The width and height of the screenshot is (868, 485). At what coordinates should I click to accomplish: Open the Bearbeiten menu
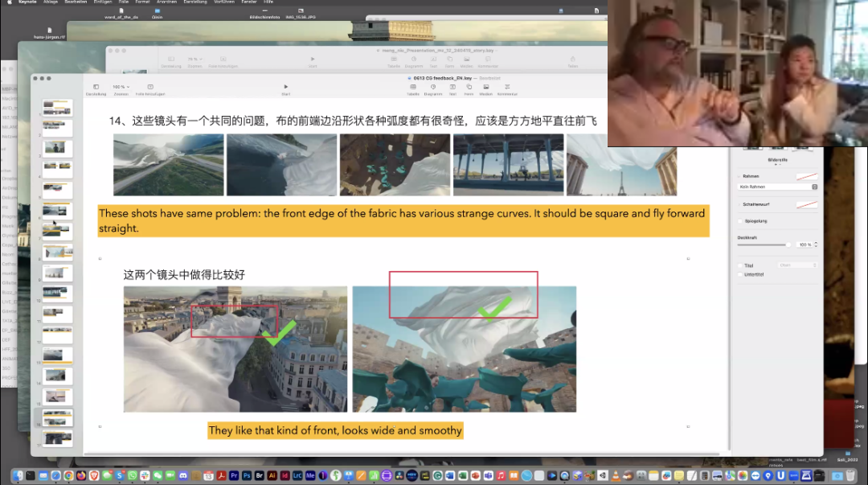click(76, 2)
